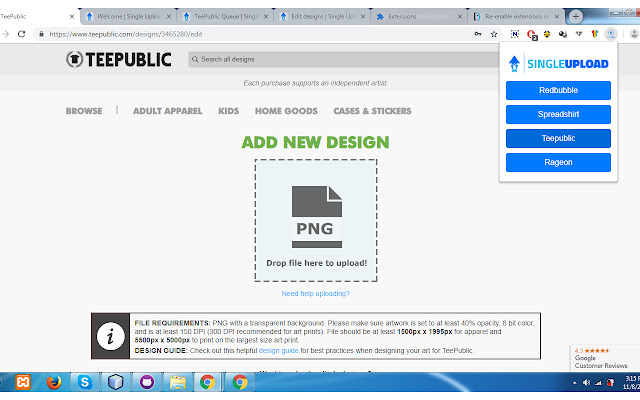Switch to Extensions tab
This screenshot has height=400, width=640.
click(419, 16)
